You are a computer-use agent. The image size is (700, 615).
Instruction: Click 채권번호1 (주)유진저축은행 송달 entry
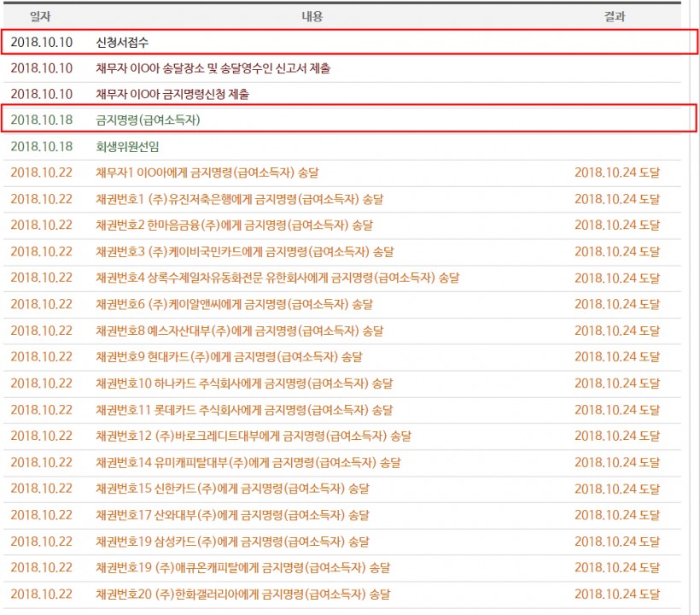tap(240, 199)
